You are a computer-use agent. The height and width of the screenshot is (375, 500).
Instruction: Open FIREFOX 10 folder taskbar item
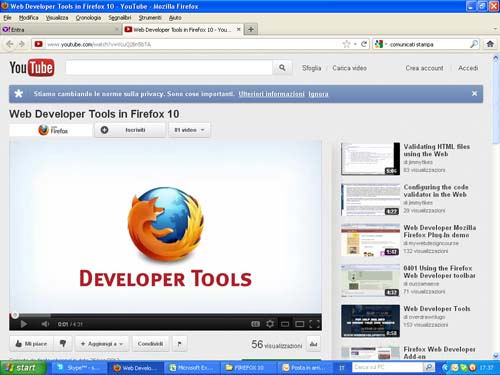pos(248,368)
